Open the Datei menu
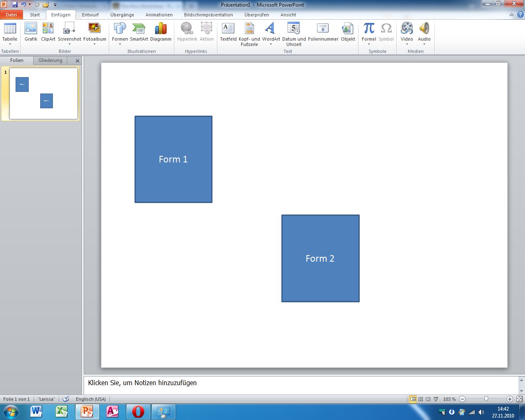Screen dimensions: 525x420 [x=11, y=14]
